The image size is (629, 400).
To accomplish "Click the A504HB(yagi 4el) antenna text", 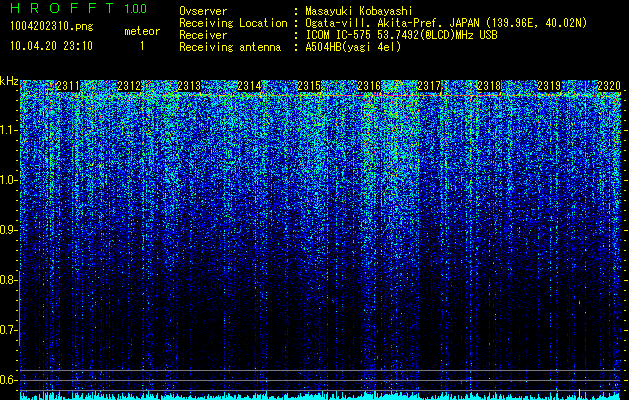I will (x=353, y=47).
